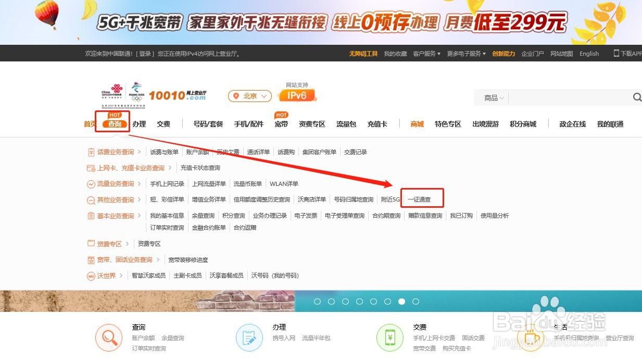Open the 我的联通 navigation tab
Screen dimensions: 642x364
[610, 124]
